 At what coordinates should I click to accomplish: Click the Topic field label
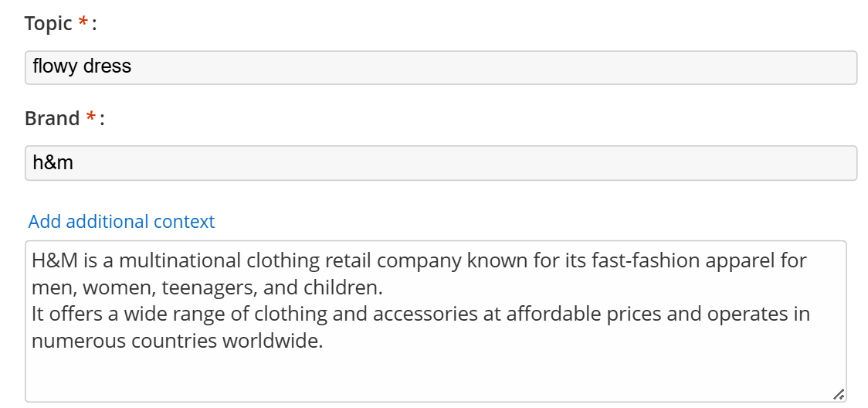(48, 24)
